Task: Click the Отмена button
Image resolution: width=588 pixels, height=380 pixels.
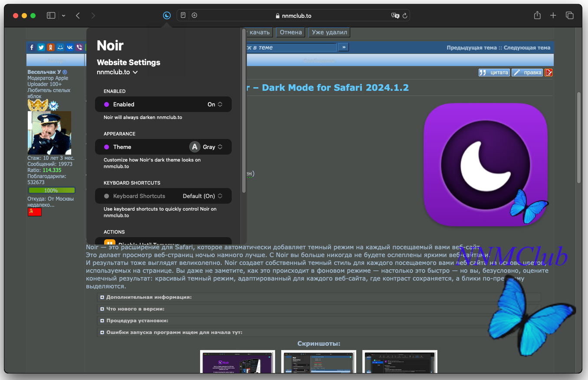Action: (291, 32)
